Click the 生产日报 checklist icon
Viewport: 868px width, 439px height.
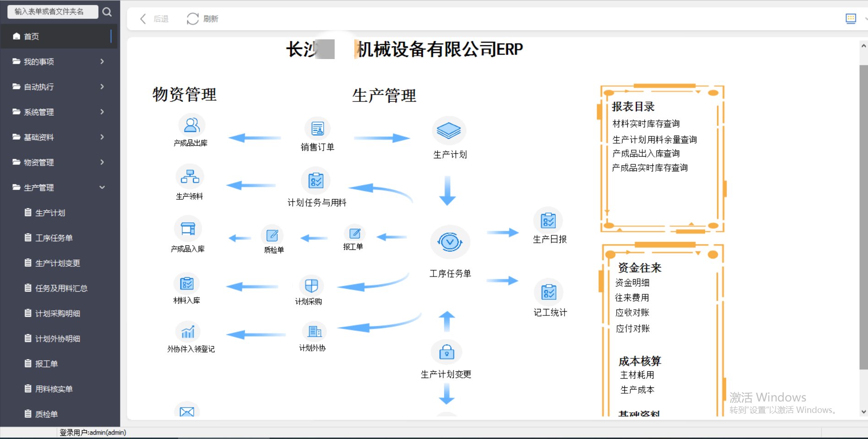(x=548, y=221)
